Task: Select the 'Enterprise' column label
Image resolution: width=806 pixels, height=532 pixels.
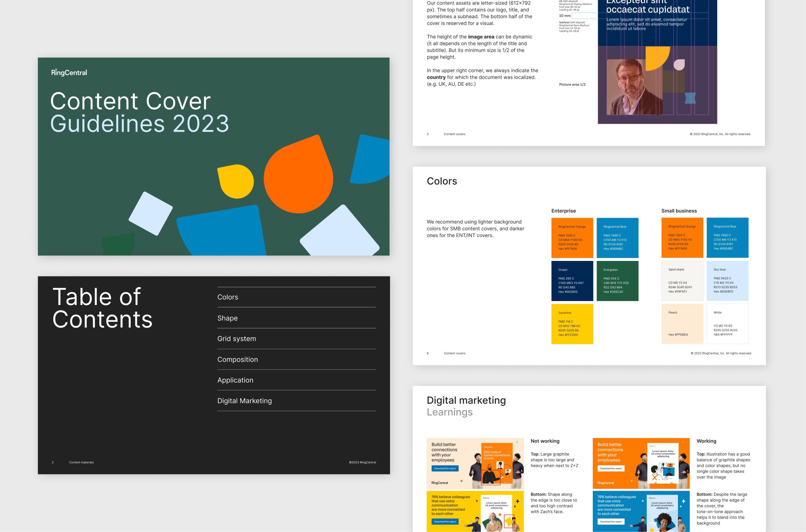Action: (563, 211)
